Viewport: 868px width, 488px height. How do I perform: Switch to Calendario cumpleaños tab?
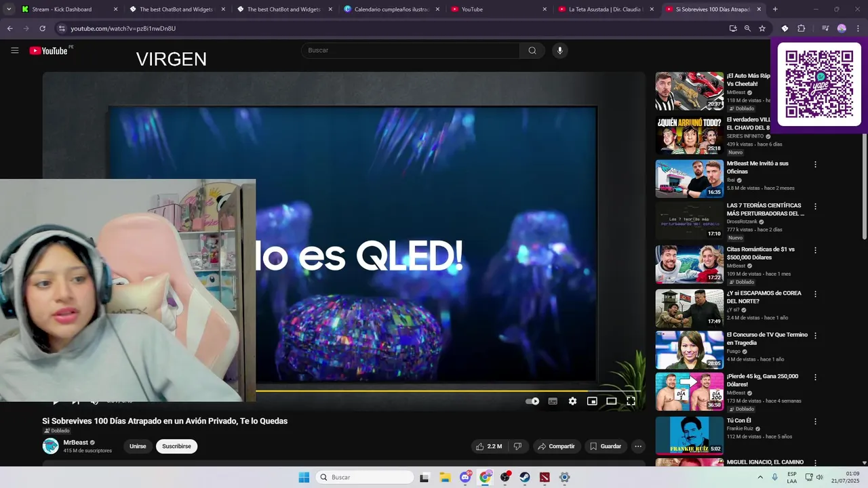(x=391, y=9)
